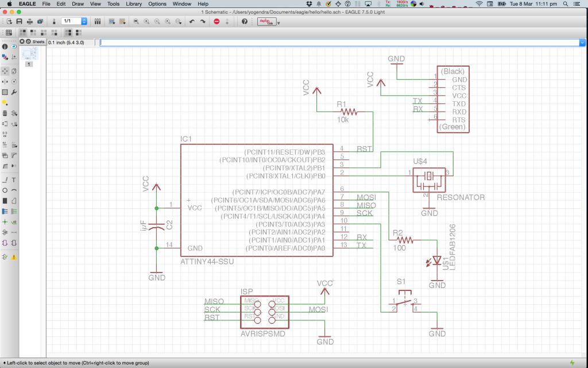Open the Options menu
Viewport: 588px width, 368px height.
157,4
